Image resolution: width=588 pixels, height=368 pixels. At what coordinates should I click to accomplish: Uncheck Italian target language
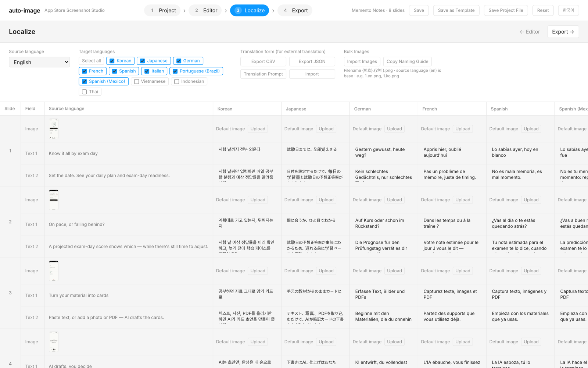coord(147,71)
